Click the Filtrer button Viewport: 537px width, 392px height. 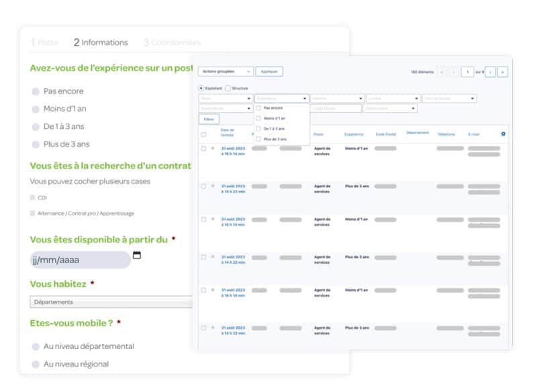click(208, 119)
